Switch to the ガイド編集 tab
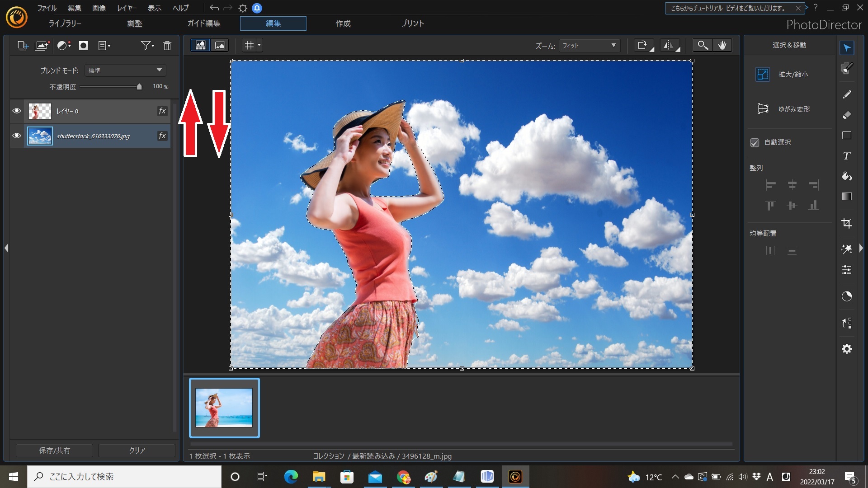The width and height of the screenshot is (868, 488). click(204, 23)
